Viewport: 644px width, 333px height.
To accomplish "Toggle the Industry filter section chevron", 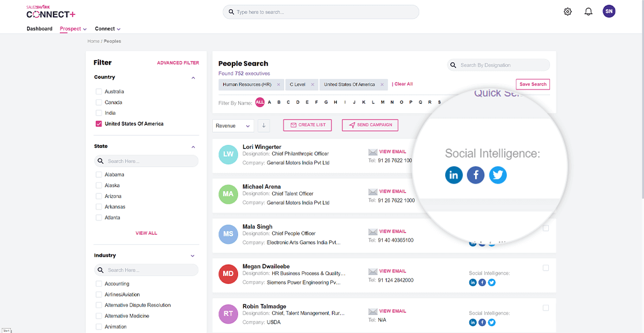I will pyautogui.click(x=193, y=256).
